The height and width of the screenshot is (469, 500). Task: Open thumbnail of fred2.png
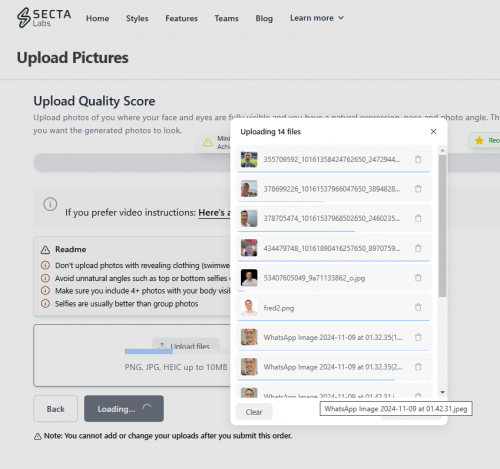point(249,307)
